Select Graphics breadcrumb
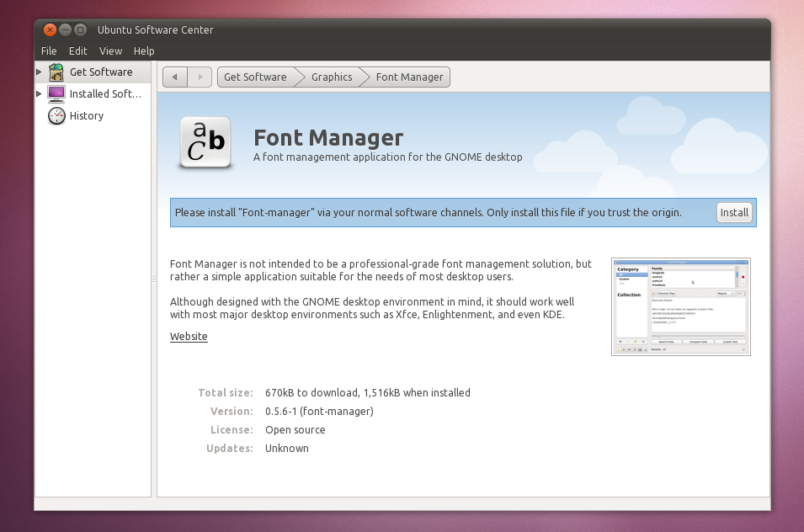 pyautogui.click(x=332, y=77)
